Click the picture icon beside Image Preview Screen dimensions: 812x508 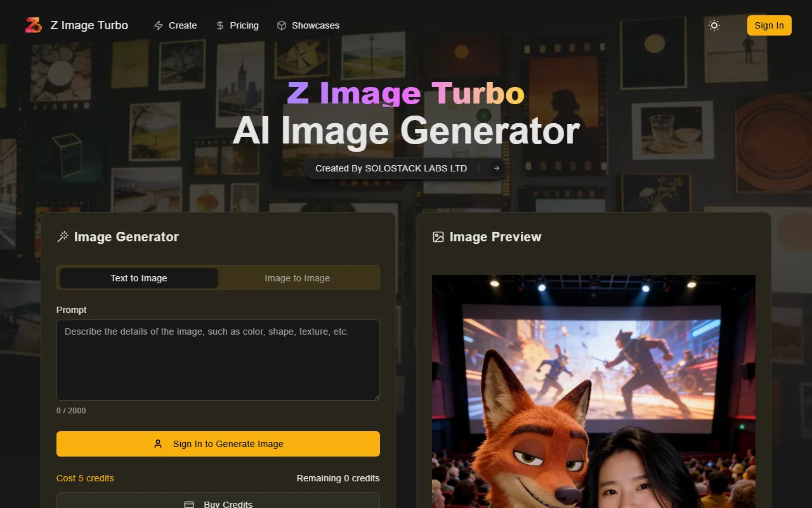(x=438, y=237)
